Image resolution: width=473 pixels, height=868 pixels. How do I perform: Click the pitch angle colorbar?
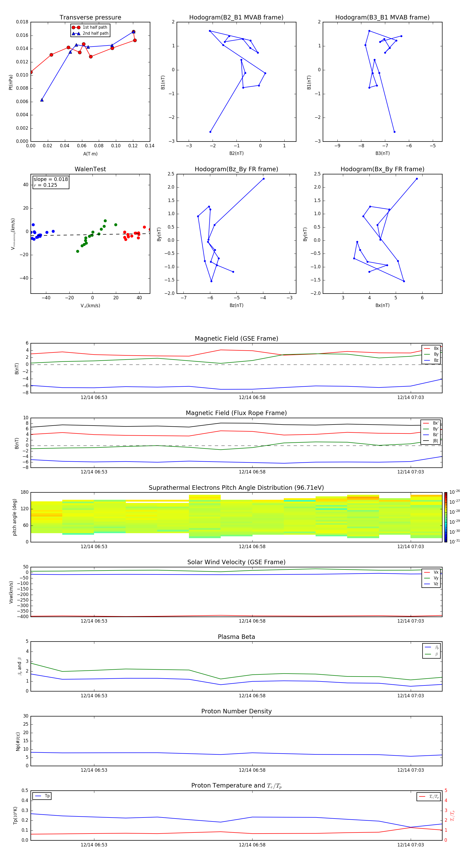tap(446, 517)
